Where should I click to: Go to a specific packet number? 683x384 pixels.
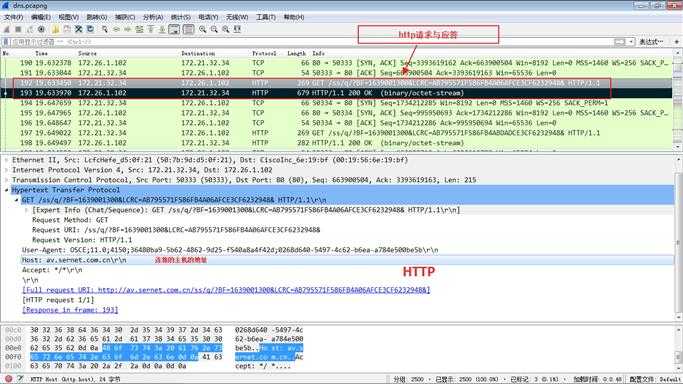[x=139, y=29]
